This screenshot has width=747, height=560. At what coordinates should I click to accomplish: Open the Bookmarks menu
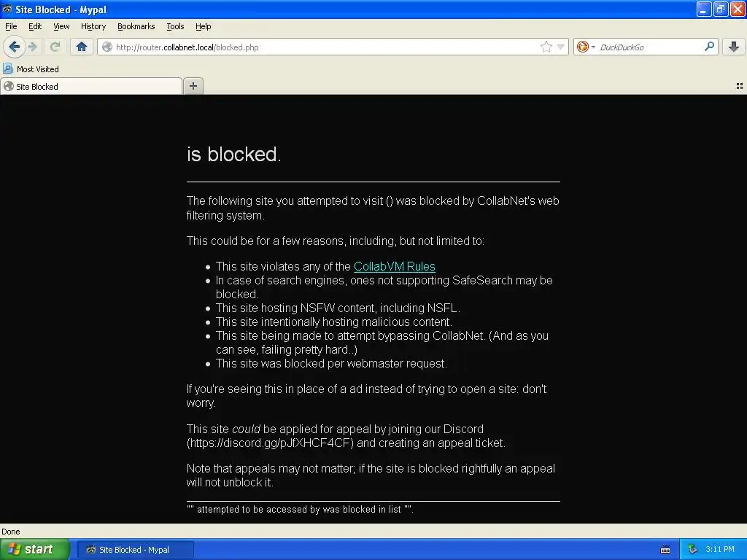point(136,26)
